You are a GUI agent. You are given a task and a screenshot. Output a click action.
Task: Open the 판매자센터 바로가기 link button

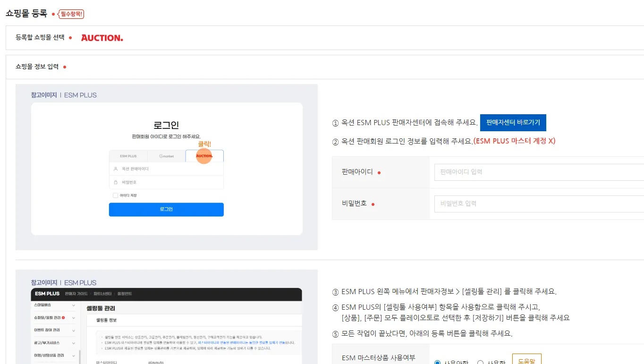(x=513, y=122)
